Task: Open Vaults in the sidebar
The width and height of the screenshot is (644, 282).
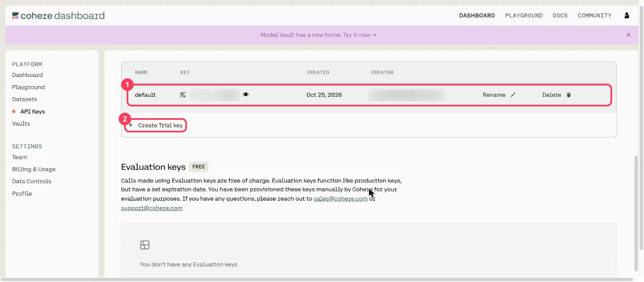Action: click(x=21, y=124)
